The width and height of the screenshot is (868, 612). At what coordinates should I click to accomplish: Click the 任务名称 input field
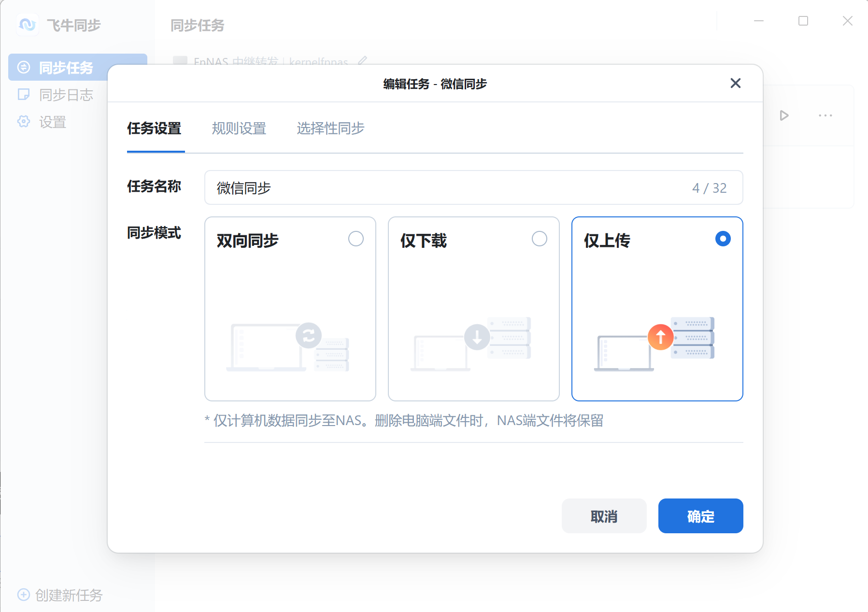tap(473, 187)
